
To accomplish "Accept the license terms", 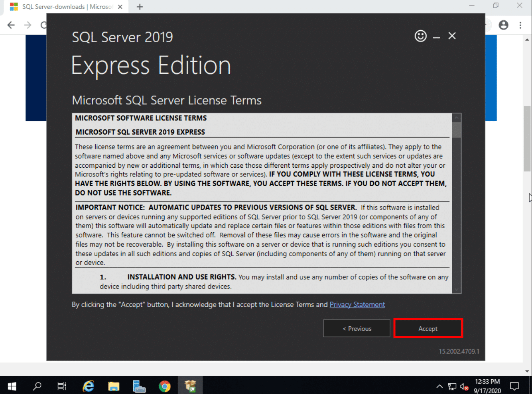I will point(428,328).
